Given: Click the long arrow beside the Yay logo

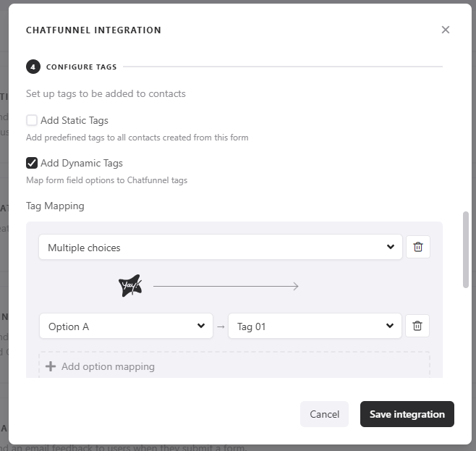Looking at the screenshot, I should click(x=226, y=287).
